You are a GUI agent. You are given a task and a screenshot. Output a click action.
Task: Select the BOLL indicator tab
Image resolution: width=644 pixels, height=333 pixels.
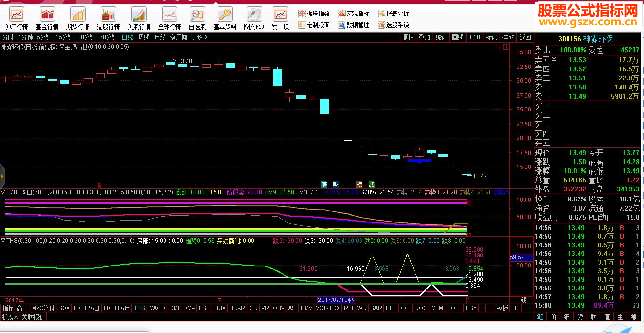454,308
